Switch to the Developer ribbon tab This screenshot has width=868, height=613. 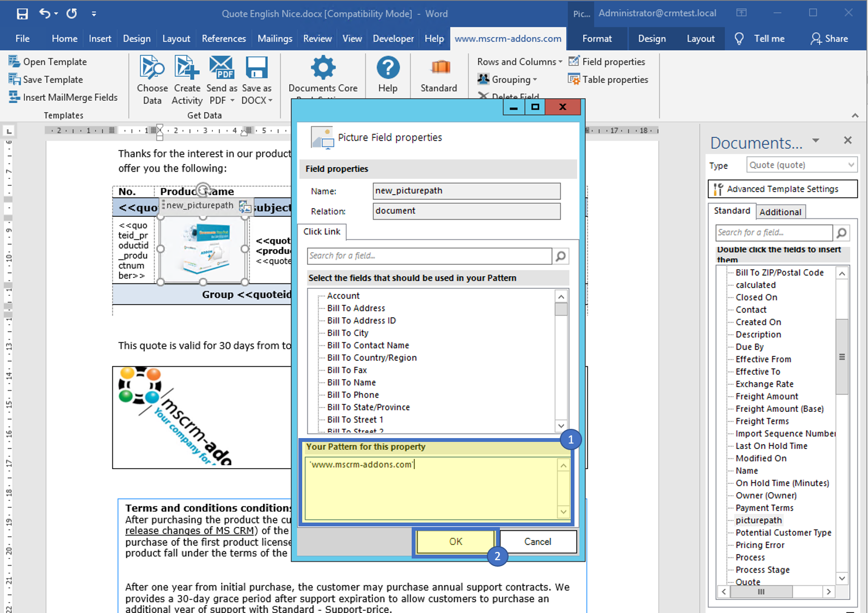tap(393, 39)
